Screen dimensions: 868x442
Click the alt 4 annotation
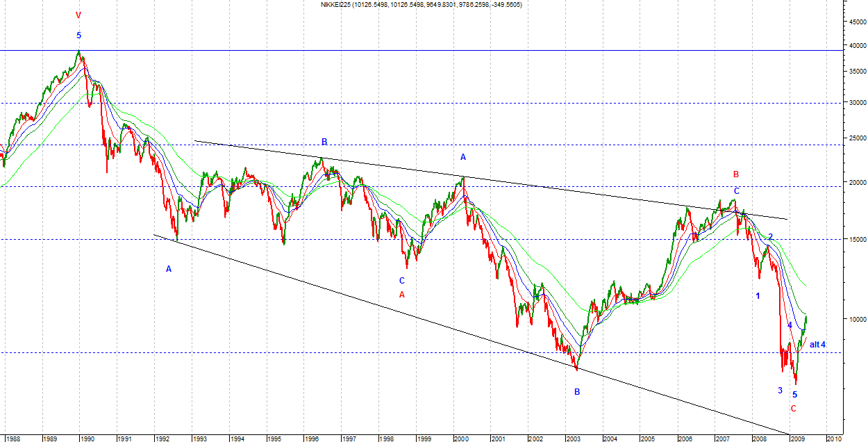(818, 345)
